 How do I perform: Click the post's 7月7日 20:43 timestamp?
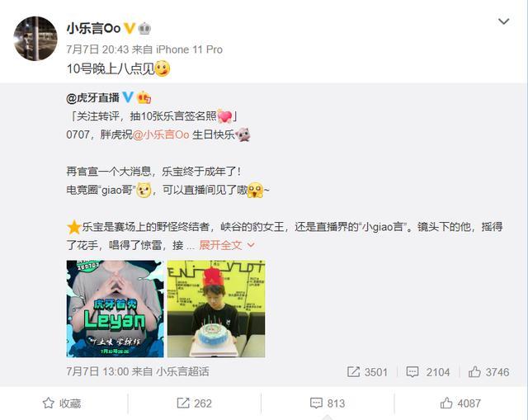[x=97, y=50]
